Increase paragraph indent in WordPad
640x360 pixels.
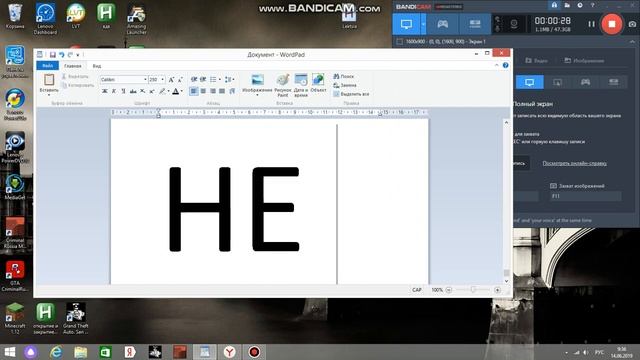tap(203, 79)
